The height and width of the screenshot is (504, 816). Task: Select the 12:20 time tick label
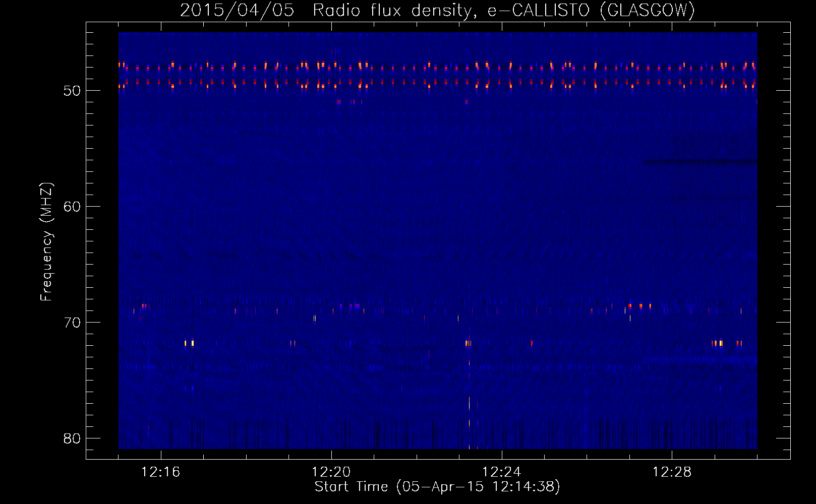[331, 472]
